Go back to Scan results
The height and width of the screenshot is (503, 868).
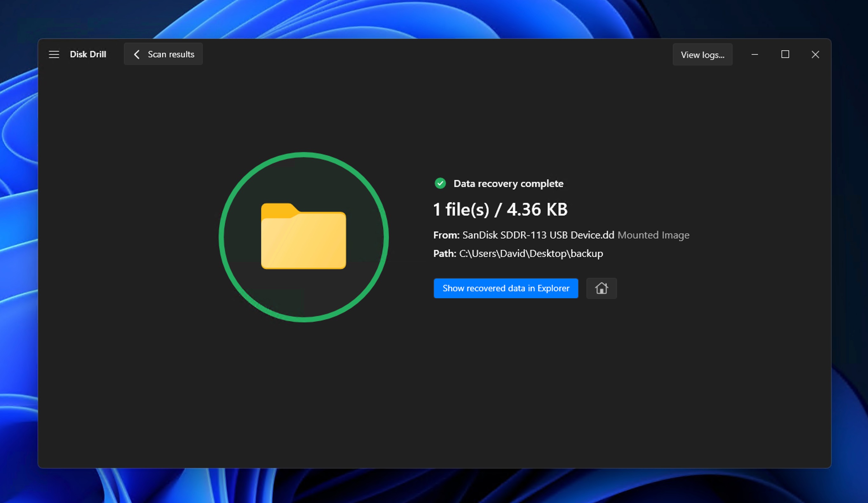tap(163, 54)
